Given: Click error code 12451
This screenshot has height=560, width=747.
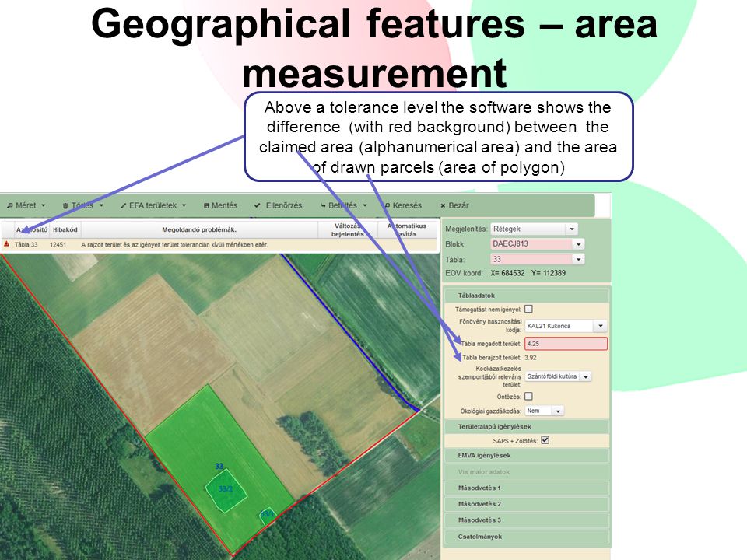Looking at the screenshot, I should click(58, 245).
